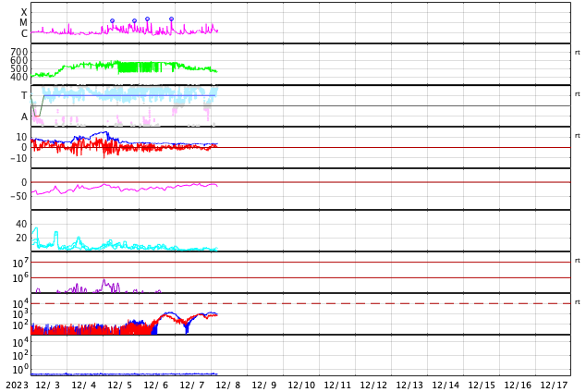Click the first of four blue flare markers
This screenshot has height=392, width=586.
point(112,21)
